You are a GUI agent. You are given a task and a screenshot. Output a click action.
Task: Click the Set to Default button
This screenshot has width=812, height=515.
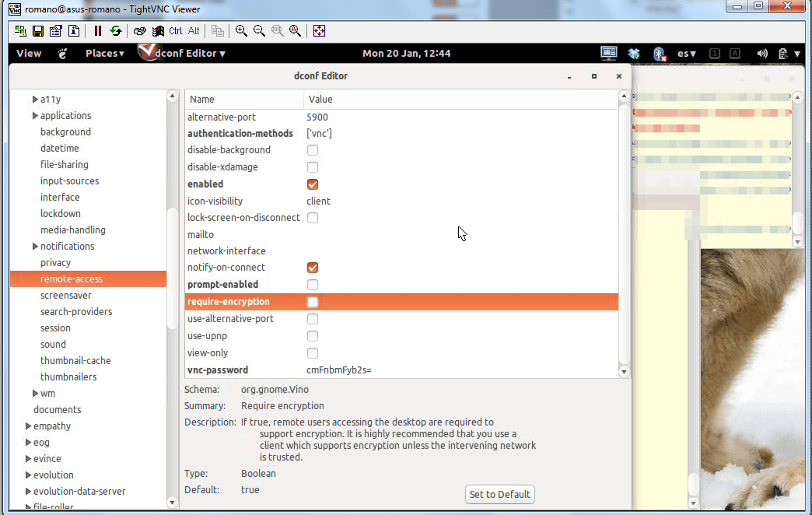[499, 494]
